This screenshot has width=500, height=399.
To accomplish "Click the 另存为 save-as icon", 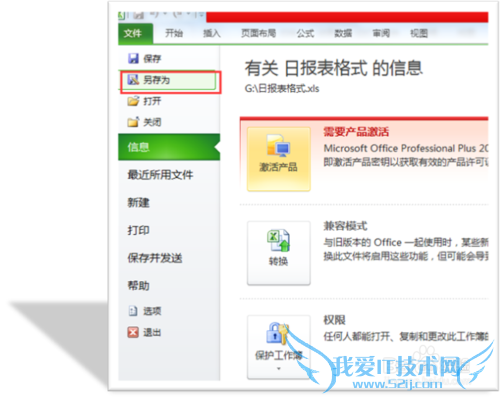I will pyautogui.click(x=133, y=79).
